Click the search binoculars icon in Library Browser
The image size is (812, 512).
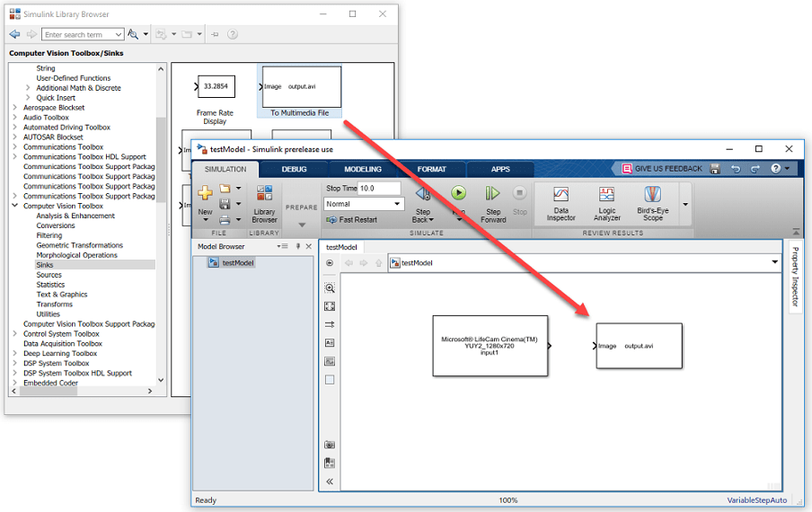click(x=133, y=34)
